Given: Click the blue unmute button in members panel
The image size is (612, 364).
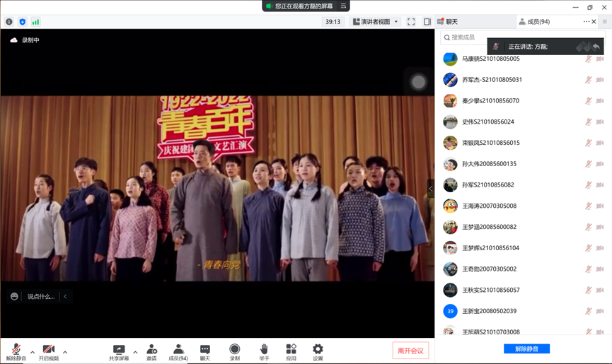Looking at the screenshot, I should (526, 348).
